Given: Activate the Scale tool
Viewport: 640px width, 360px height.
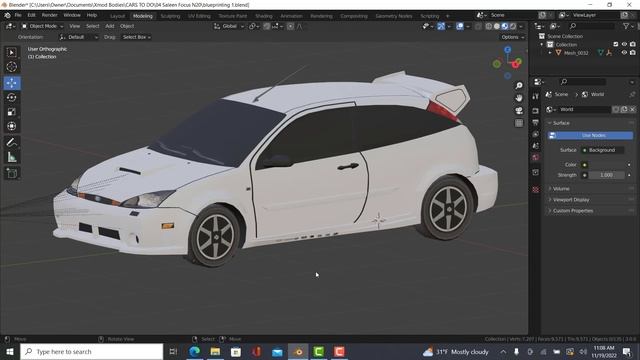Looking at the screenshot, I should tap(12, 112).
